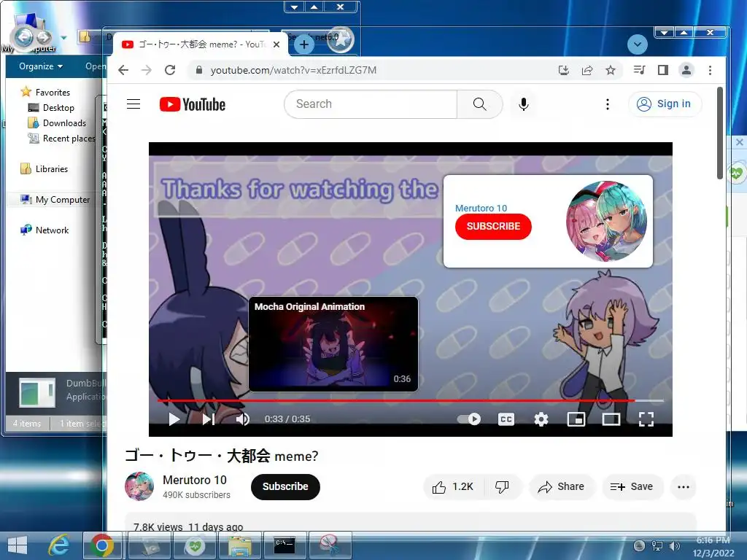Open the Windows Start button
The height and width of the screenshot is (560, 747).
click(x=18, y=545)
